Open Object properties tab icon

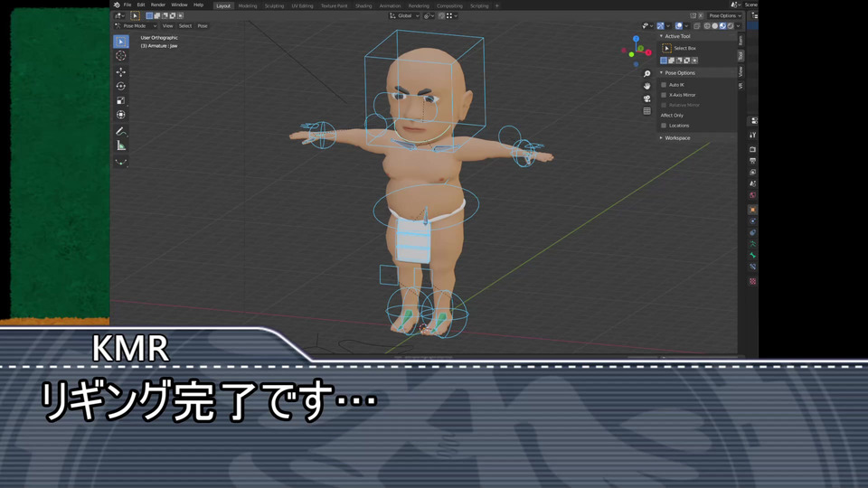[752, 210]
